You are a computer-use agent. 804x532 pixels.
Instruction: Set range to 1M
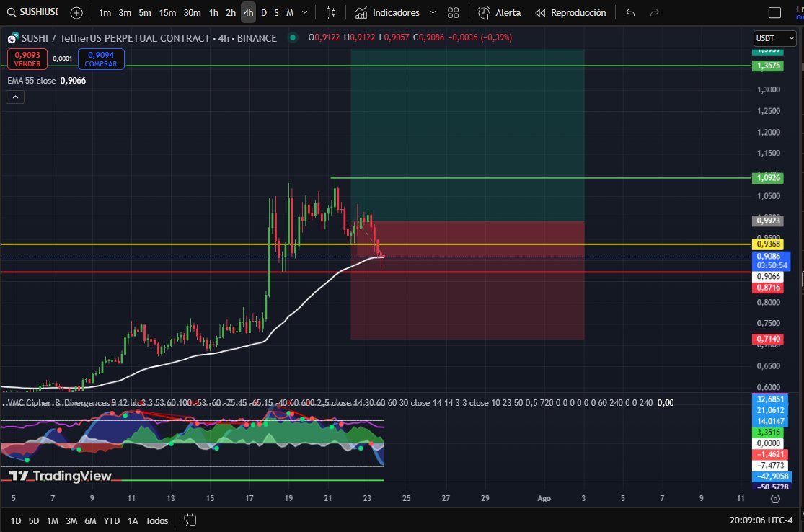pyautogui.click(x=53, y=520)
